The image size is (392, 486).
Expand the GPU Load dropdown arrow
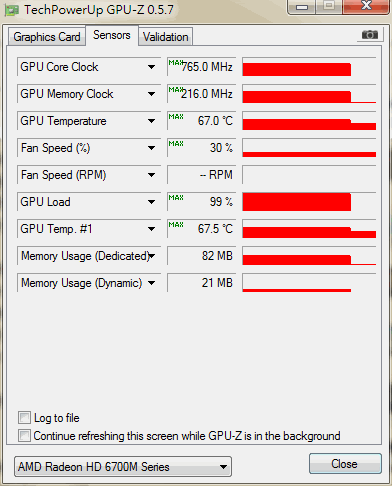click(x=151, y=202)
